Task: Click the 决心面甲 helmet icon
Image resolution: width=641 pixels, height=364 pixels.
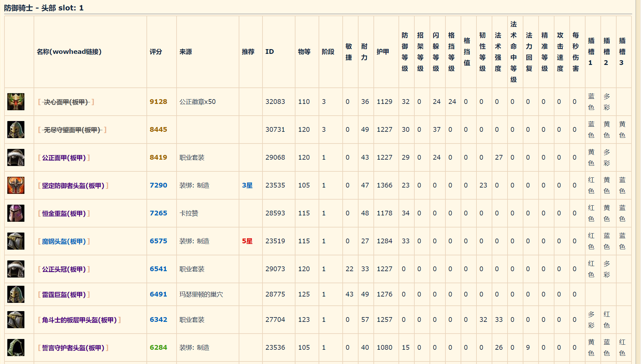Action: click(16, 102)
